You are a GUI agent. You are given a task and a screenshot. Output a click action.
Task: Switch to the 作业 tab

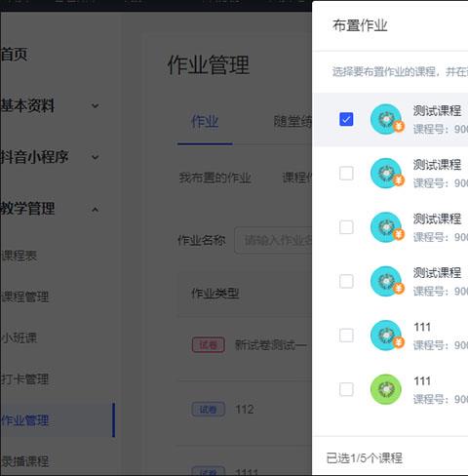tap(205, 122)
